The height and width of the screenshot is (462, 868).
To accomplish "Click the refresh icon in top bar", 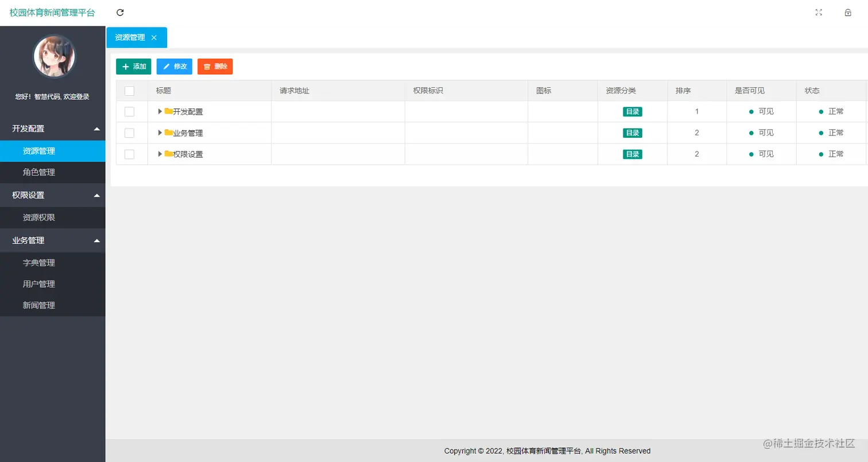I will click(x=120, y=13).
